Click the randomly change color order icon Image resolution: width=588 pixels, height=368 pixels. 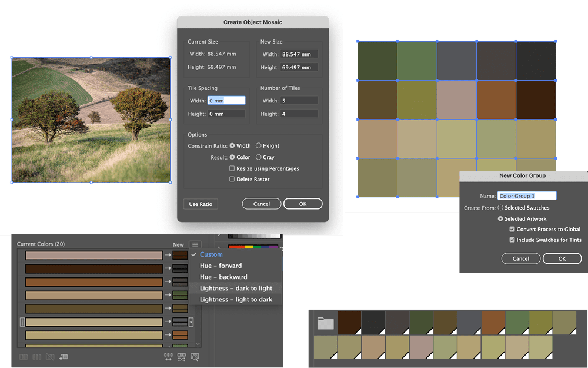pos(169,357)
